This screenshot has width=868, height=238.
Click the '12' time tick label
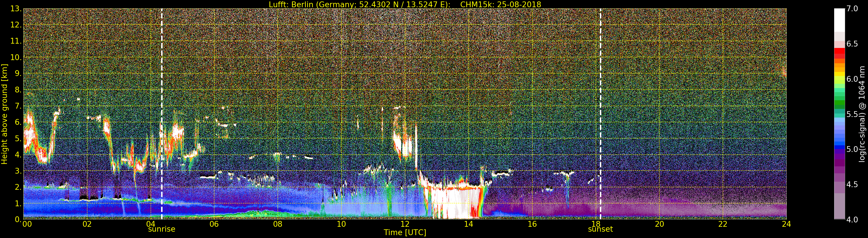point(405,224)
